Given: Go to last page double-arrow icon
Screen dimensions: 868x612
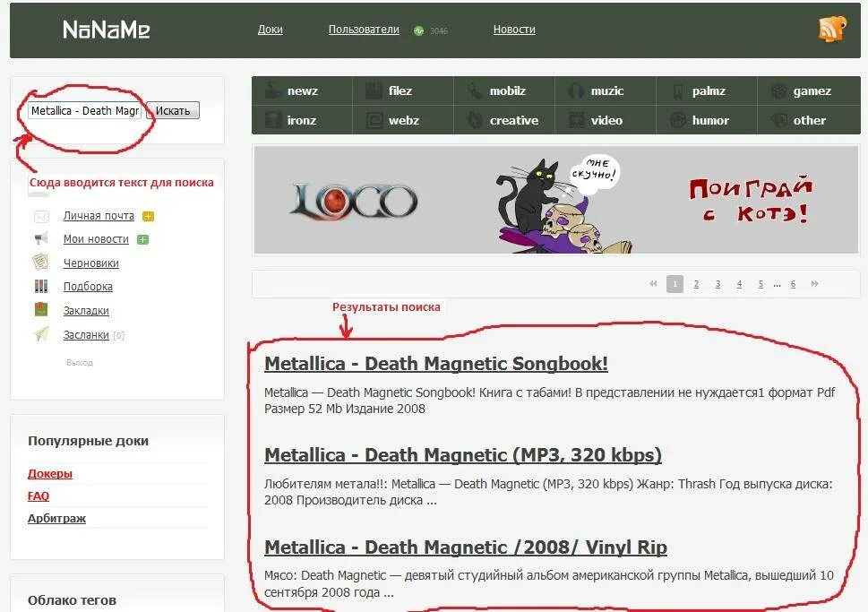Looking at the screenshot, I should [814, 283].
